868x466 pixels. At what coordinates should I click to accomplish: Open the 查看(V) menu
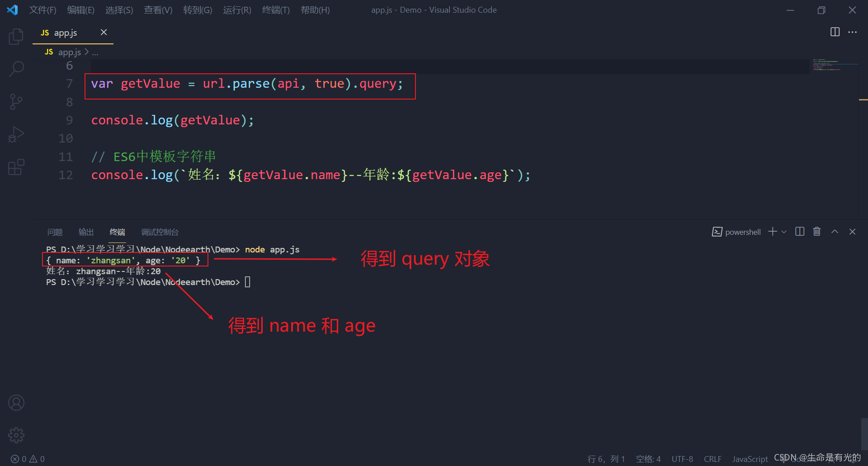coord(158,10)
